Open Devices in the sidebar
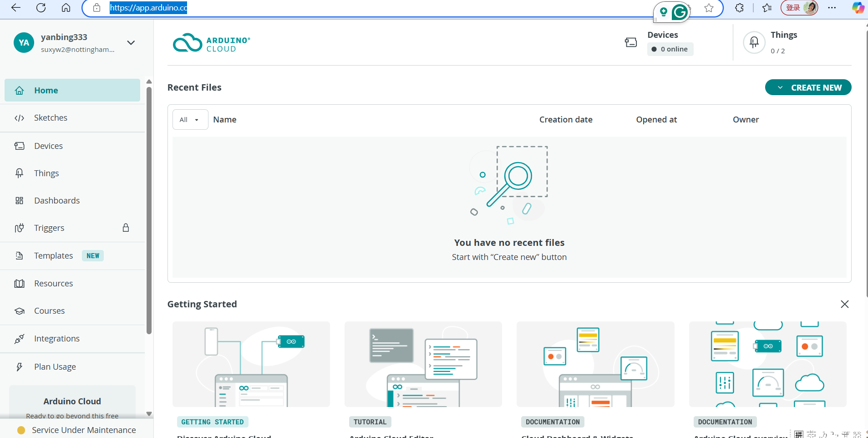Screen dimensions: 868x438 point(72,146)
